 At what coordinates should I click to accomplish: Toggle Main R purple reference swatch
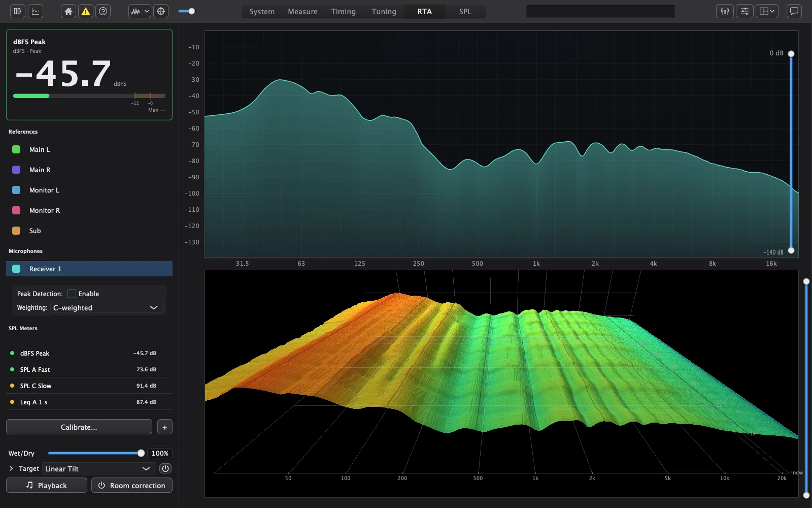[x=16, y=170]
